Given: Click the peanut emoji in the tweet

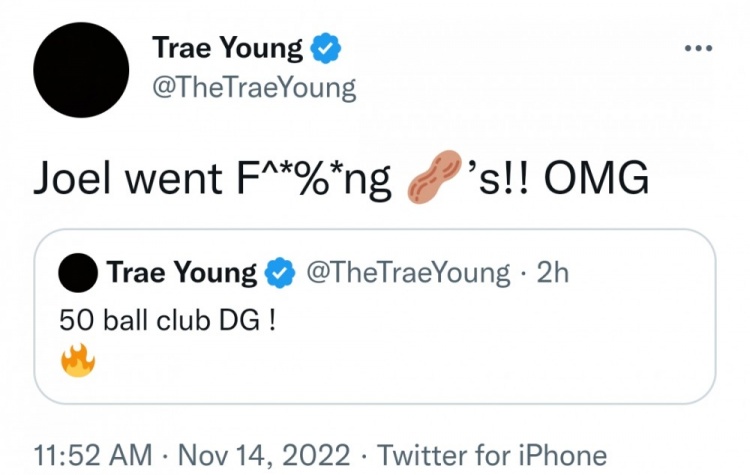Looking at the screenshot, I should [434, 176].
